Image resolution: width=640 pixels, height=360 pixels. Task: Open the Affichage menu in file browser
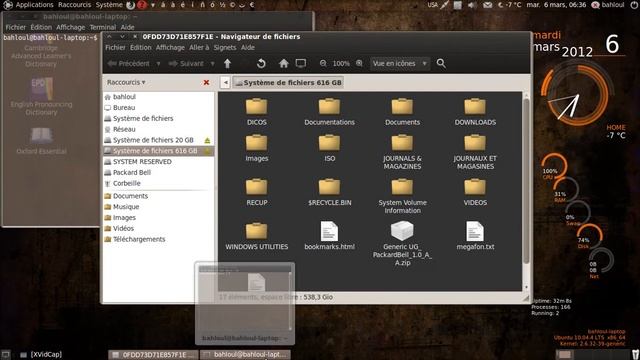click(170, 47)
